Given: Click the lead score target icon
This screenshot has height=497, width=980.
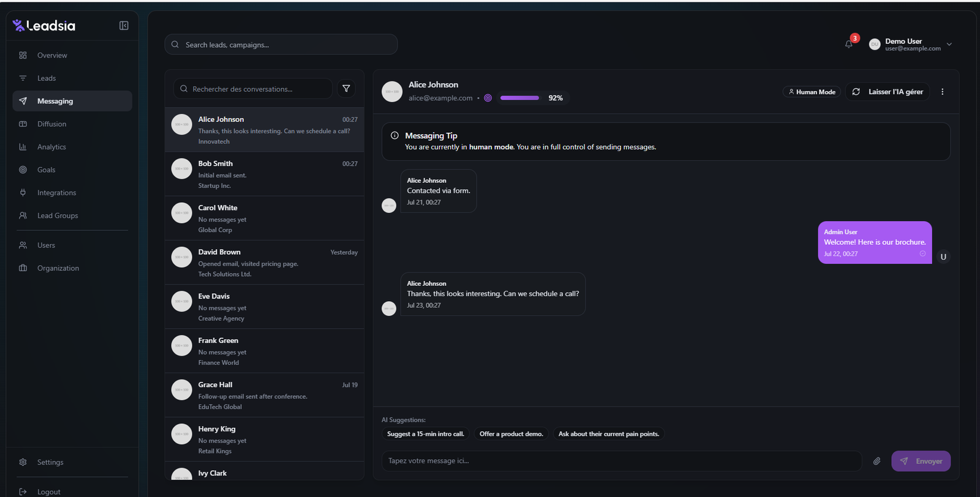Looking at the screenshot, I should tap(488, 98).
